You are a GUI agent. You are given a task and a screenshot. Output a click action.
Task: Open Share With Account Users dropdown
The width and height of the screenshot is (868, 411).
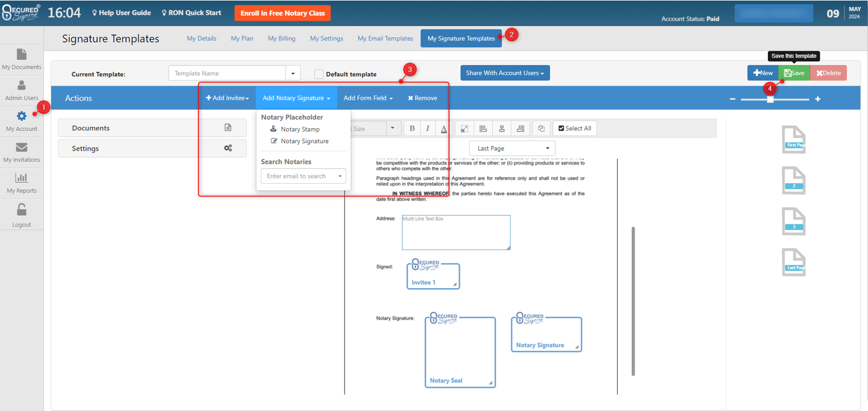tap(505, 73)
